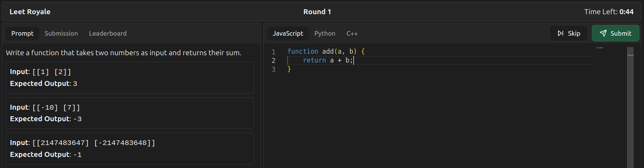Click the "function" keyword on line 1
This screenshot has height=168, width=644.
(x=303, y=51)
